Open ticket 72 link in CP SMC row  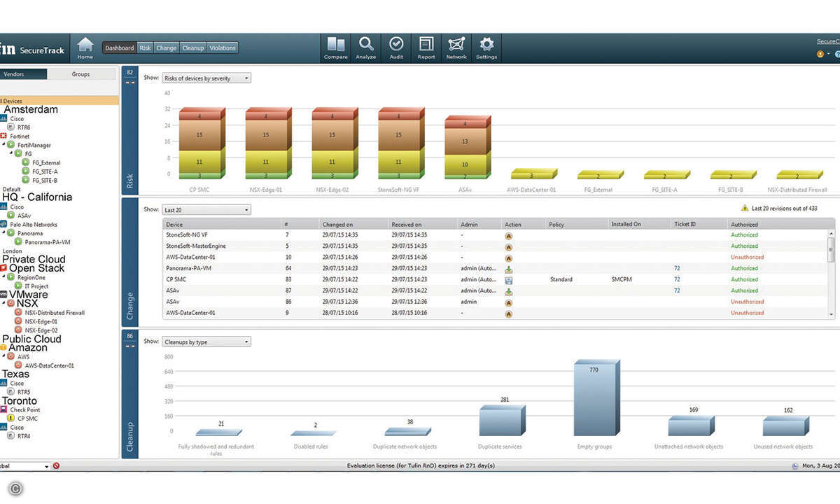pyautogui.click(x=677, y=279)
